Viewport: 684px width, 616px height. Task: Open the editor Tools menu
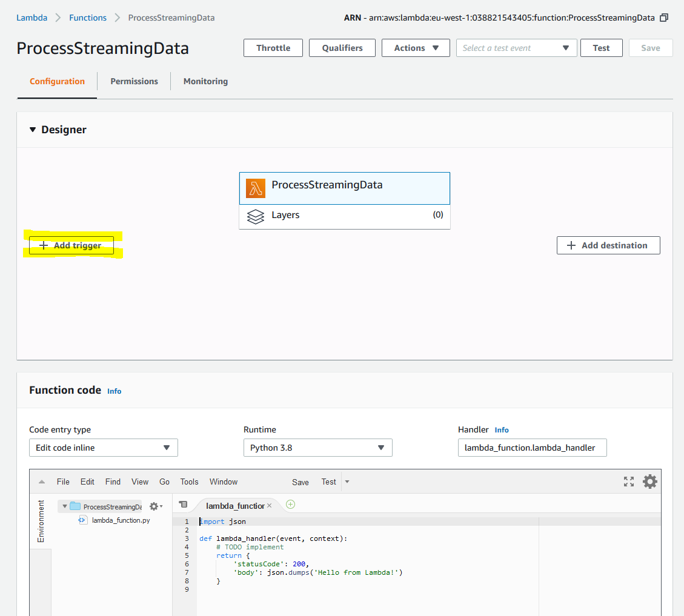pyautogui.click(x=189, y=482)
